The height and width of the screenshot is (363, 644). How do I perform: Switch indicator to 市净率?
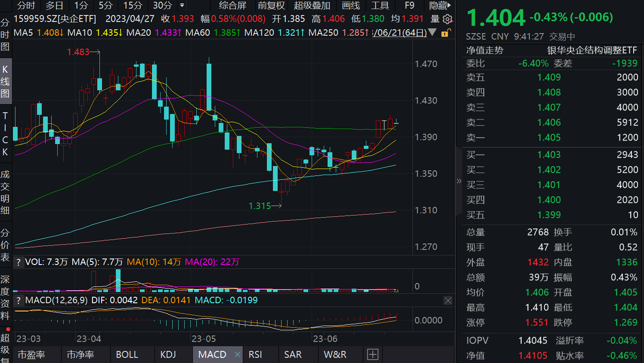(80, 354)
